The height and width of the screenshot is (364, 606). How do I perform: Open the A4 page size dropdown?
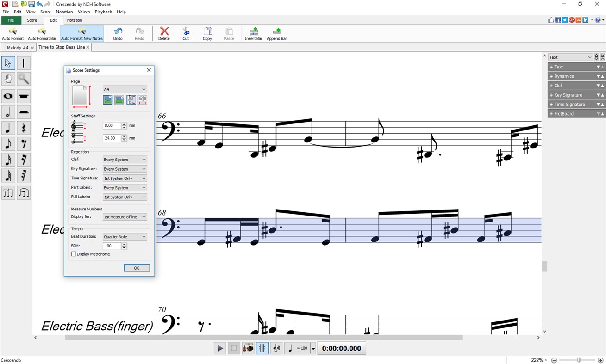(124, 89)
